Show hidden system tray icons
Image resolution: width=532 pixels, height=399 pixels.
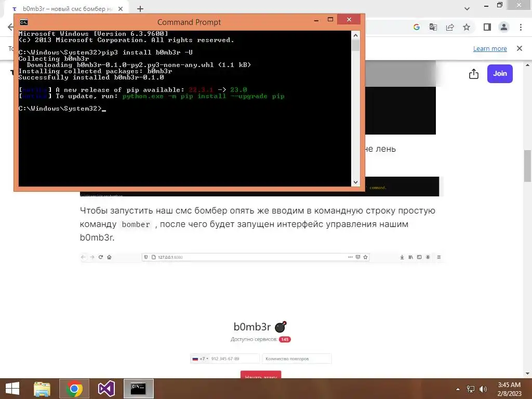[x=458, y=389]
